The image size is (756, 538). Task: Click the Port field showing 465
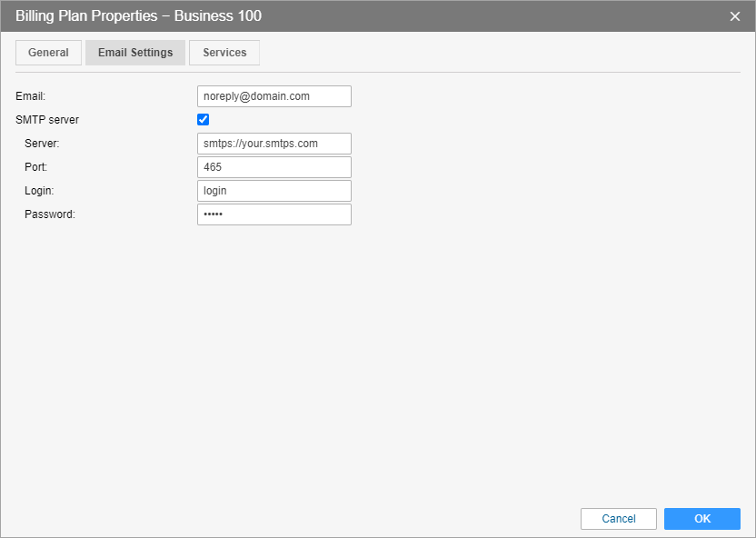point(274,167)
